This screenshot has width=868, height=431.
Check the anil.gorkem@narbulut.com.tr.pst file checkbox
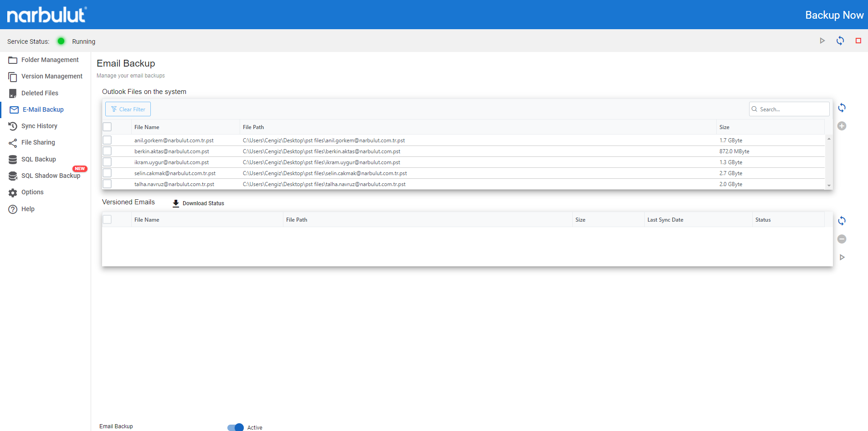(108, 140)
